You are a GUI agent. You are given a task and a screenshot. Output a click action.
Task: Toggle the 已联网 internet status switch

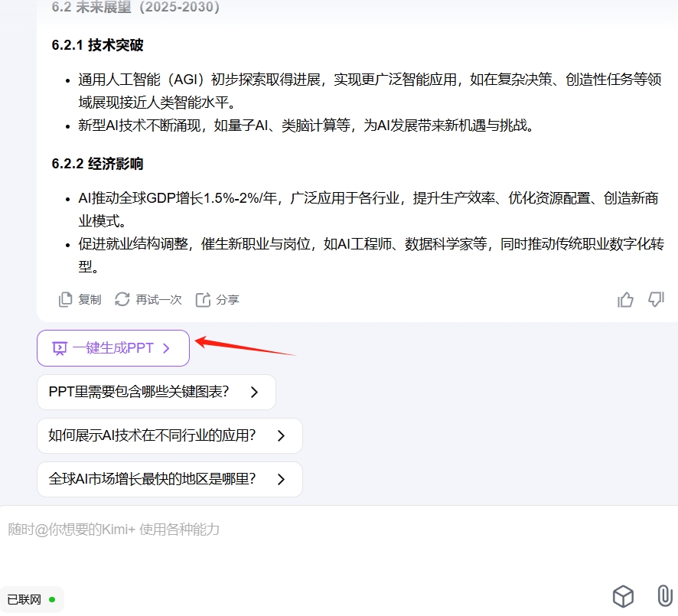coord(32,600)
